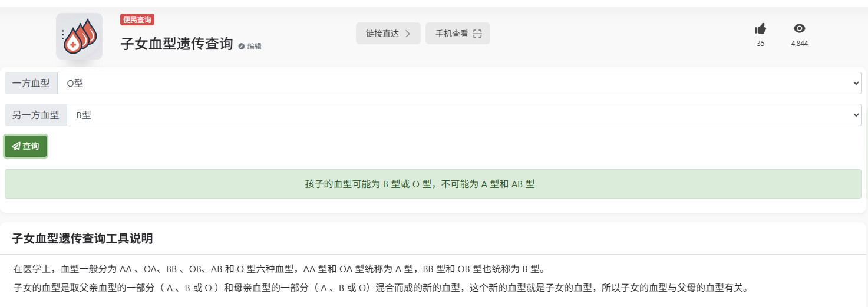This screenshot has width=868, height=307.
Task: Click the 编辑 edit link
Action: pos(250,46)
